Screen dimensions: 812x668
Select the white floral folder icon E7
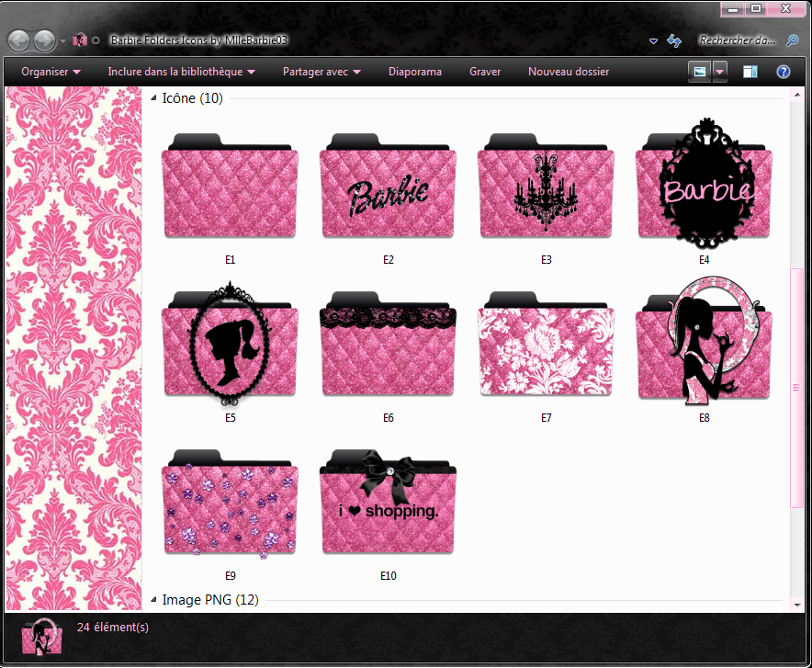coord(546,344)
